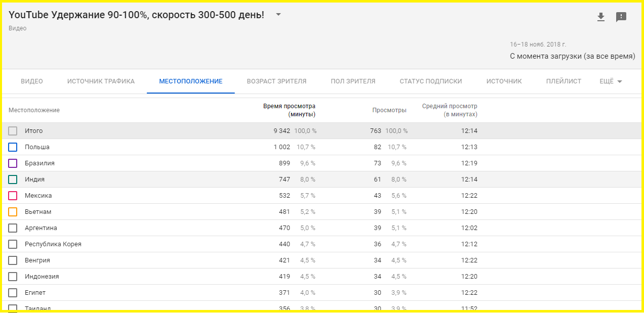This screenshot has height=313, width=644.
Task: Click Венгрия watch time value 421
Action: (285, 260)
